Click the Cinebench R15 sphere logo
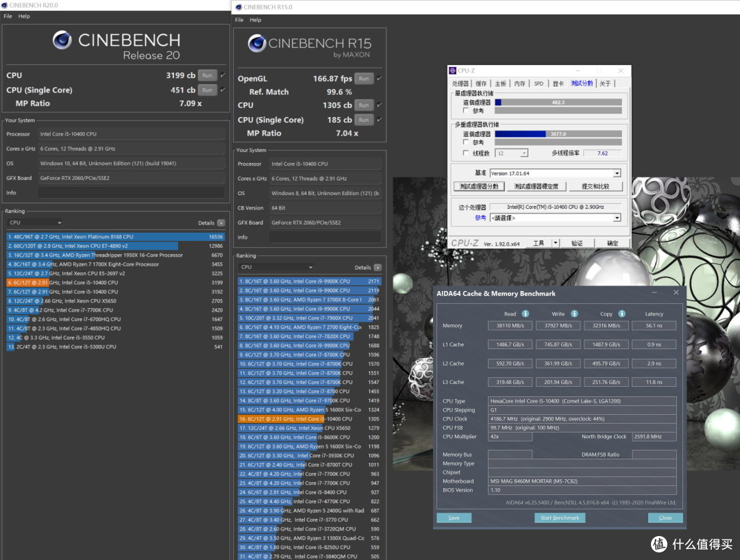This screenshot has height=560, width=740. pos(257,43)
